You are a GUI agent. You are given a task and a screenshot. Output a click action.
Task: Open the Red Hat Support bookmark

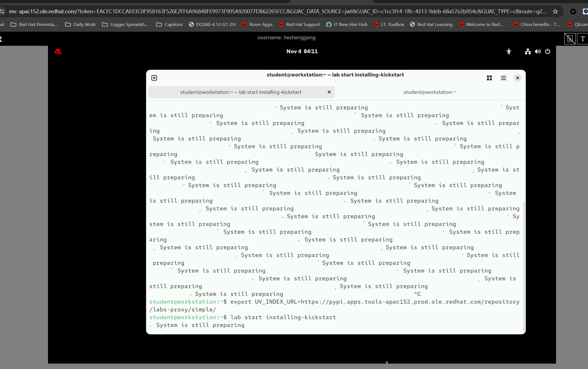point(299,25)
